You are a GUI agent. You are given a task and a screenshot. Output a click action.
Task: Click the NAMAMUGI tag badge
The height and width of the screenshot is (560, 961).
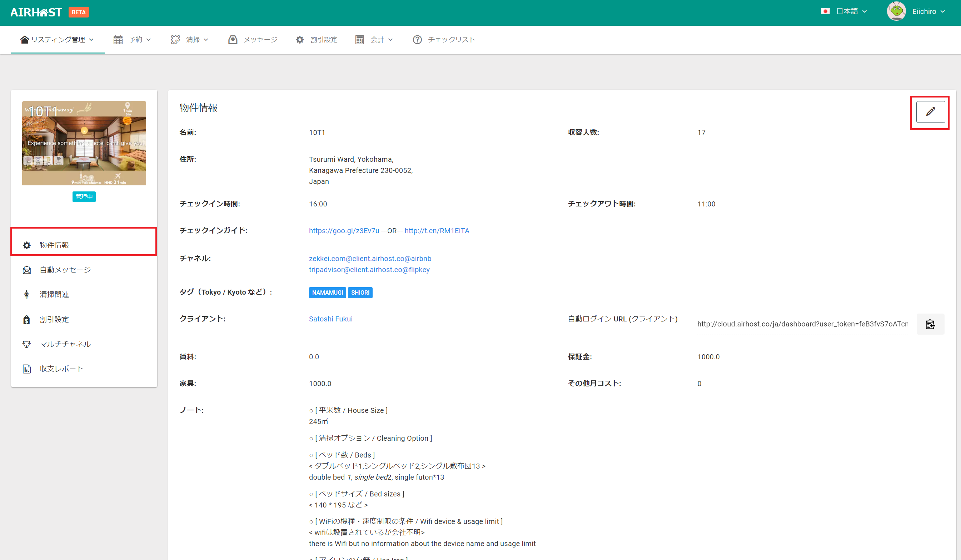pyautogui.click(x=327, y=293)
